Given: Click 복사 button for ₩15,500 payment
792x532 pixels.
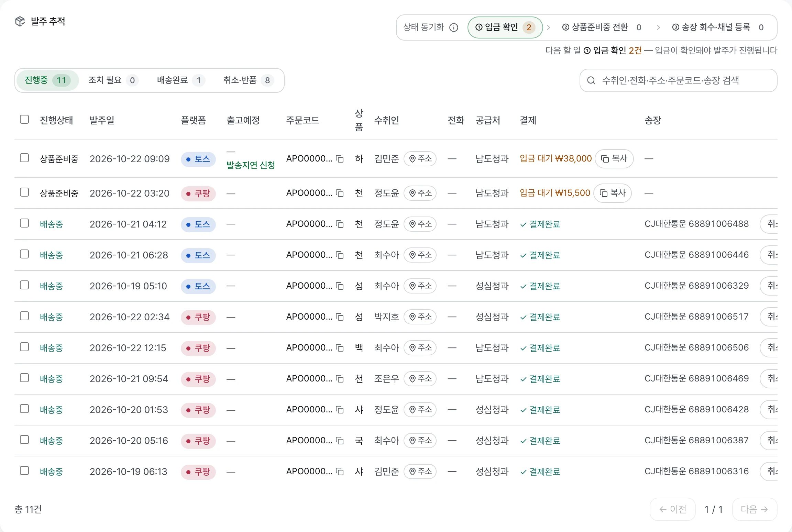Looking at the screenshot, I should pyautogui.click(x=613, y=193).
